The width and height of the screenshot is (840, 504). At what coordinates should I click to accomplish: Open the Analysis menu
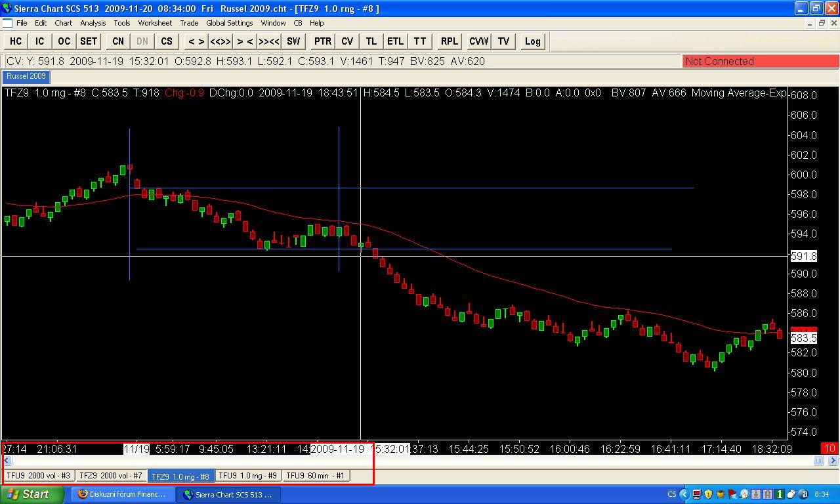point(93,23)
